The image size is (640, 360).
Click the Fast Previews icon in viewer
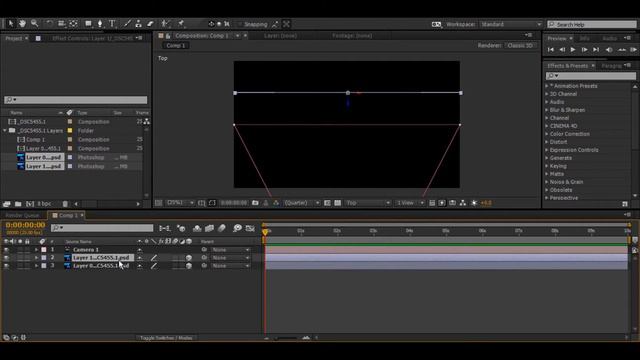pyautogui.click(x=442, y=203)
